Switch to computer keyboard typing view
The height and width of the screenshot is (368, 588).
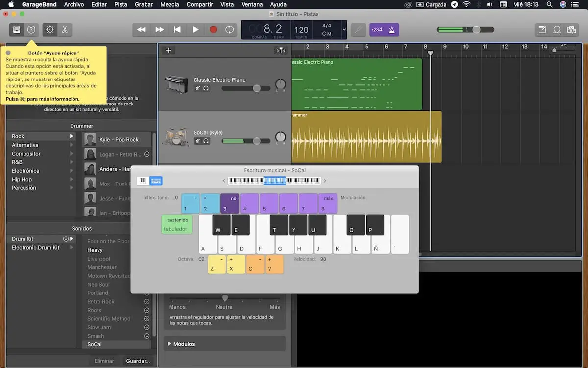pos(156,181)
